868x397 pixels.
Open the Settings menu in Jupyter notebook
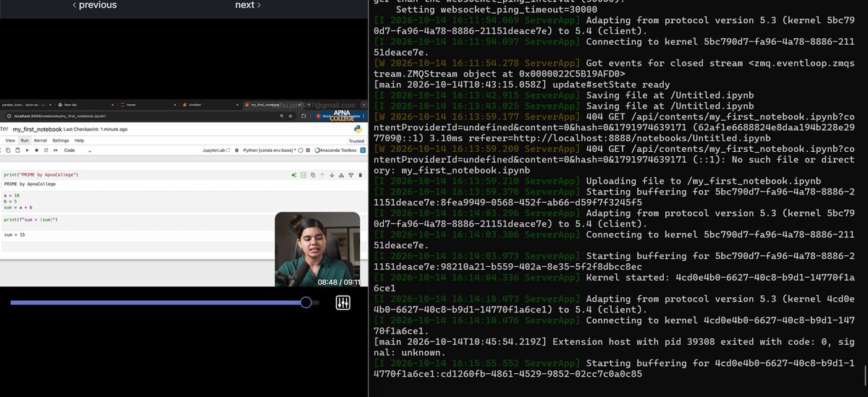61,140
